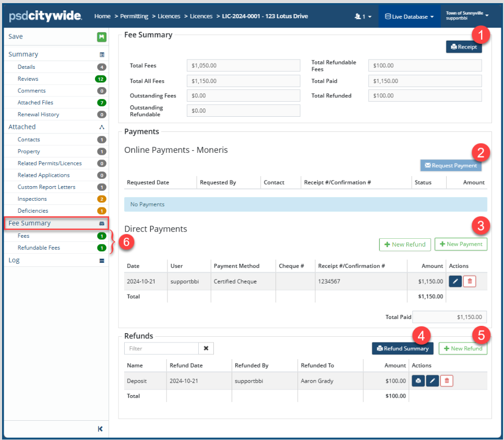
Task: Click the refunds Filter text field
Action: click(x=161, y=348)
